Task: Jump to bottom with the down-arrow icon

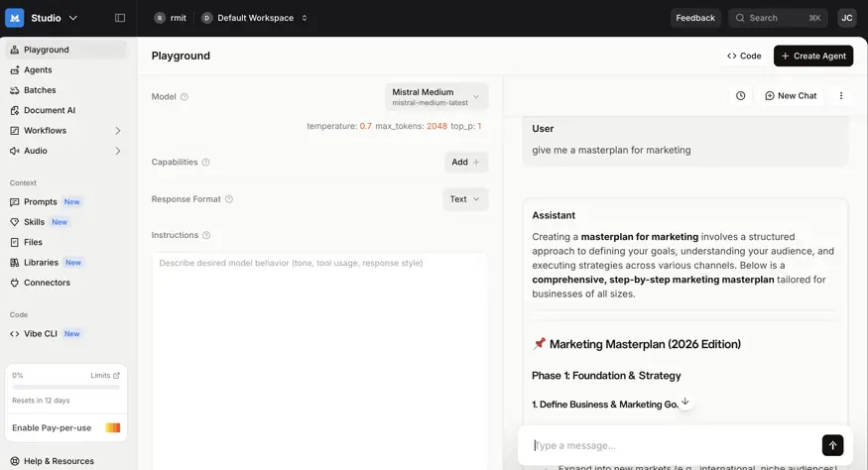Action: pyautogui.click(x=684, y=402)
